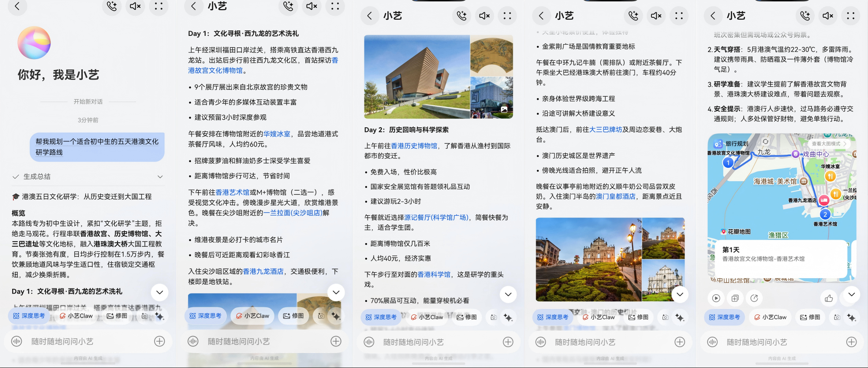The height and width of the screenshot is (368, 868).
Task: Open the 大三巴牌坊 link
Action: click(606, 130)
